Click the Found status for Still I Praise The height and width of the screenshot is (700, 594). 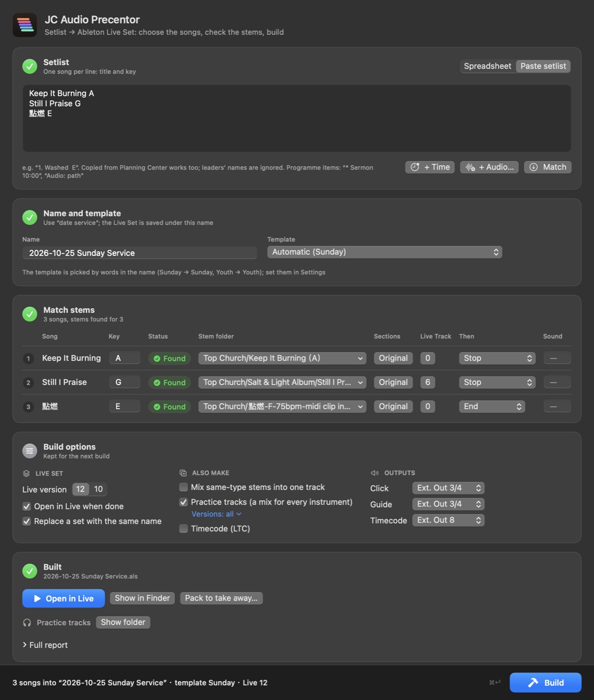169,382
